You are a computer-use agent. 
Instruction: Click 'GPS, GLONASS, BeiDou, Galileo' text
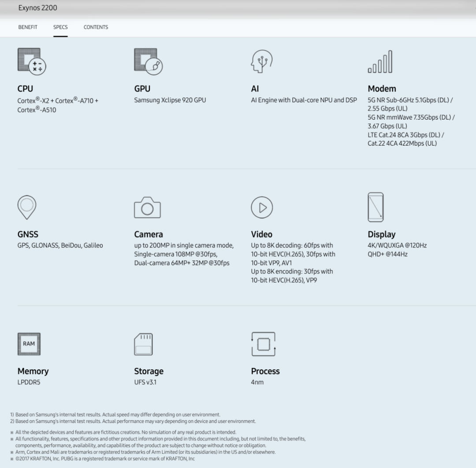point(60,246)
